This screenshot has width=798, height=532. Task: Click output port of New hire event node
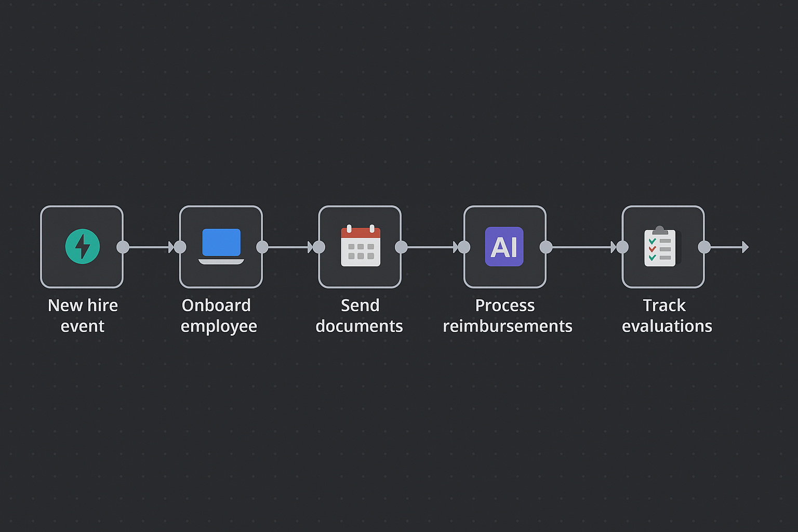123,247
